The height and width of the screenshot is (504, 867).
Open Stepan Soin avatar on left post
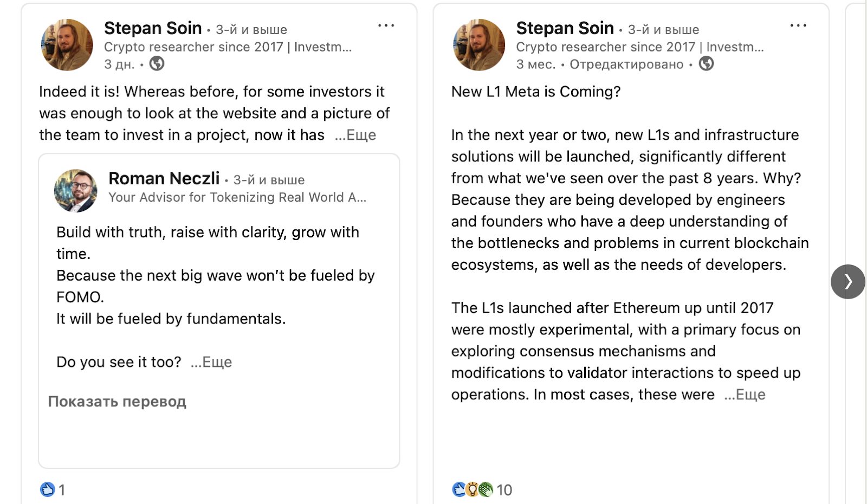[67, 45]
